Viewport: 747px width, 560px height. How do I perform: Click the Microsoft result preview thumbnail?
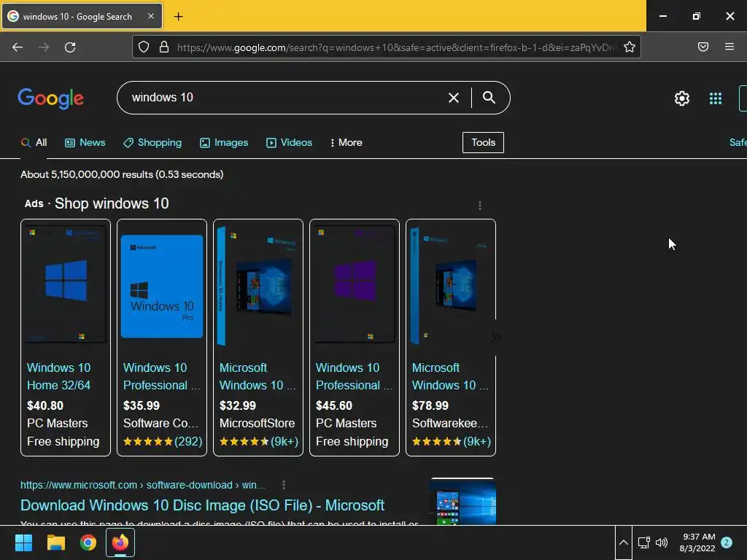462,501
